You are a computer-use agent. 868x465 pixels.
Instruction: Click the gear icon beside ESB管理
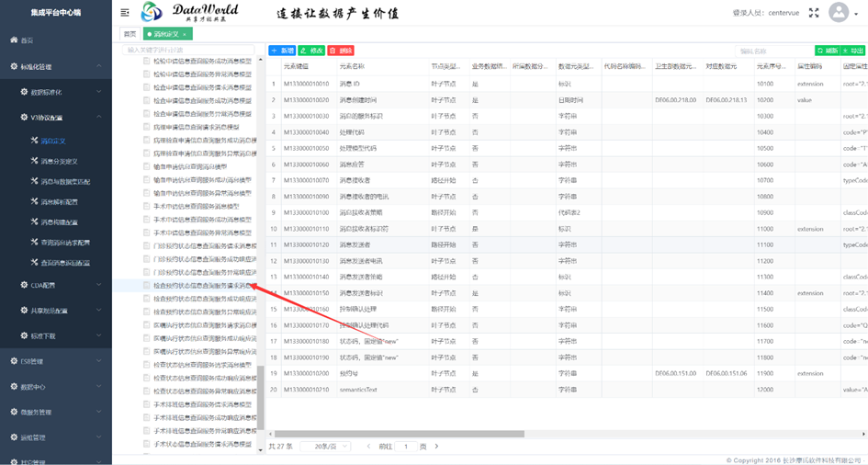click(x=14, y=361)
